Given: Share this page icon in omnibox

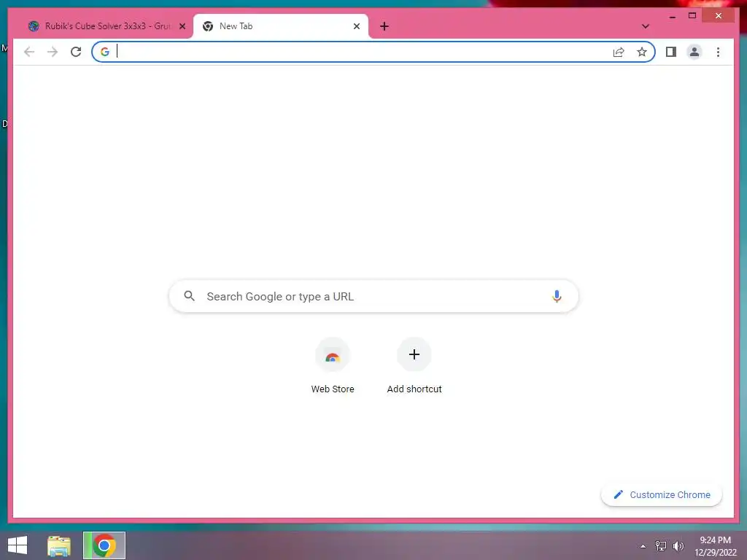Looking at the screenshot, I should 619,52.
